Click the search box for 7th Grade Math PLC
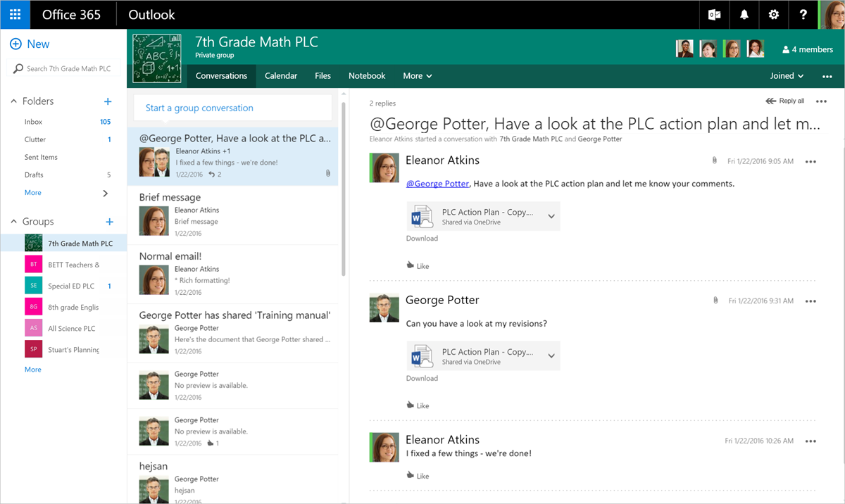 (63, 68)
